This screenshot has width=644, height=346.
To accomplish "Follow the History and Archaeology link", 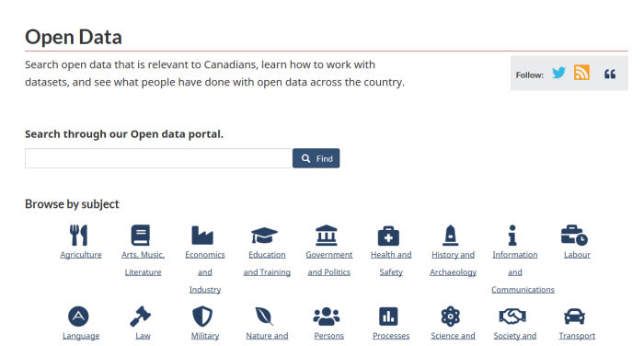I will pos(453,263).
